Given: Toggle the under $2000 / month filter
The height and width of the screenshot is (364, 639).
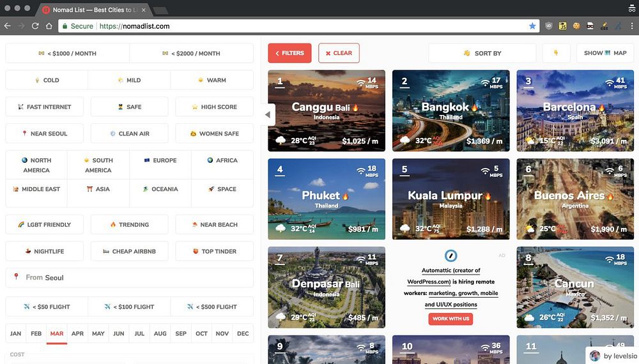Looking at the screenshot, I should [191, 54].
